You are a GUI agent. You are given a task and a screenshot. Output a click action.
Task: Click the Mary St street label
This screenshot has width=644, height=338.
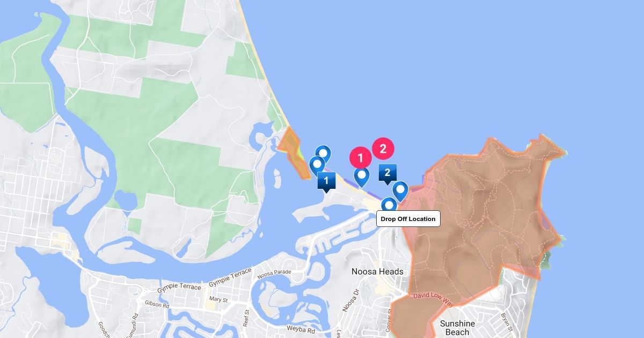218,299
